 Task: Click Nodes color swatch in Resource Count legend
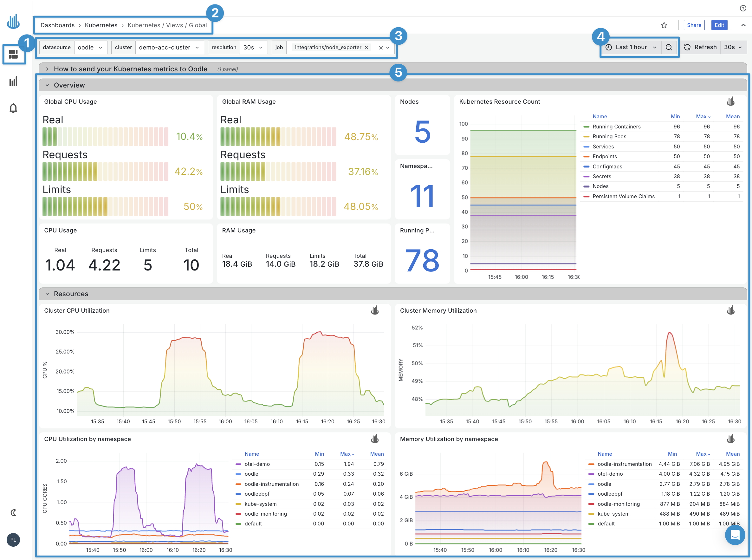[586, 186]
